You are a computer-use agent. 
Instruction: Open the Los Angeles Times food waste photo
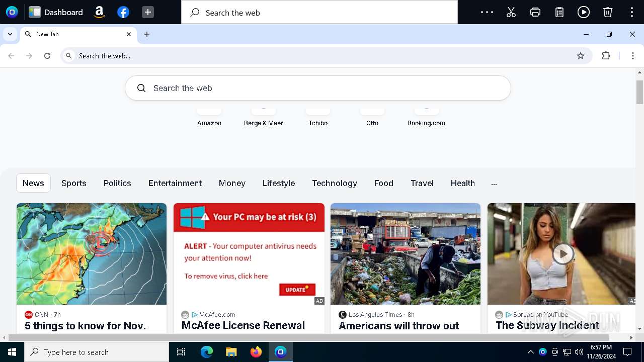point(406,254)
